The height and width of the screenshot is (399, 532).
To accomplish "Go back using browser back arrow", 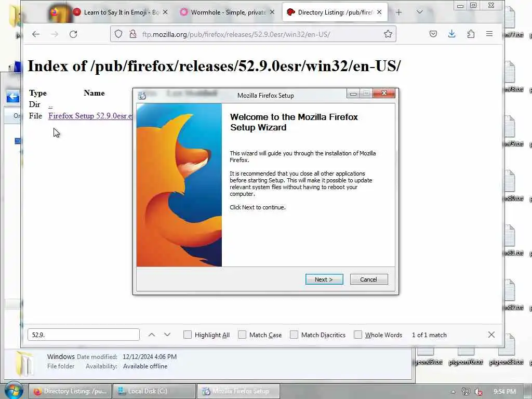I will pos(36,34).
